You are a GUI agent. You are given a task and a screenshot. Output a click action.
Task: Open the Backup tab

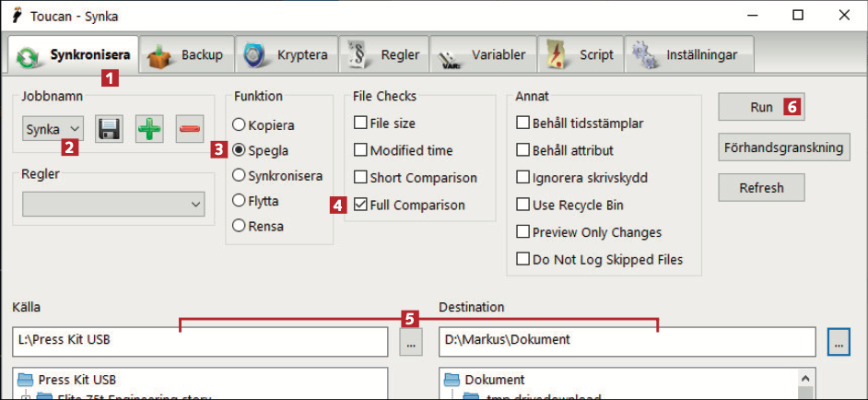[x=187, y=55]
